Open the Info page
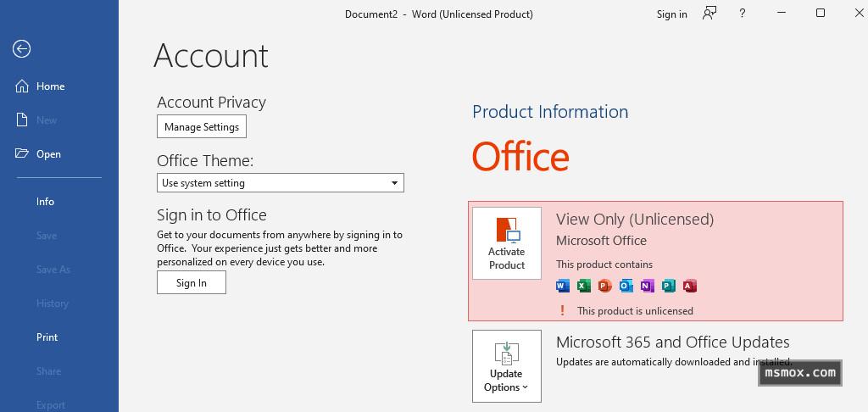 pos(46,202)
